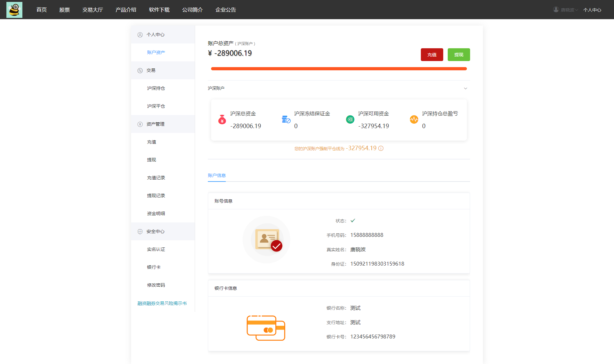Click the green 沪深可用资金 coin icon

(350, 120)
